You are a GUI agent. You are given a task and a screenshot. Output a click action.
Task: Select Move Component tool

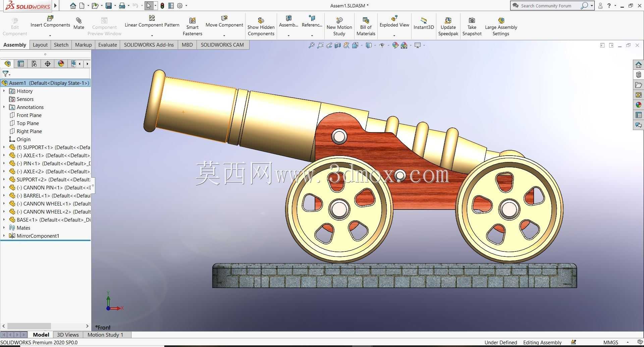click(224, 21)
